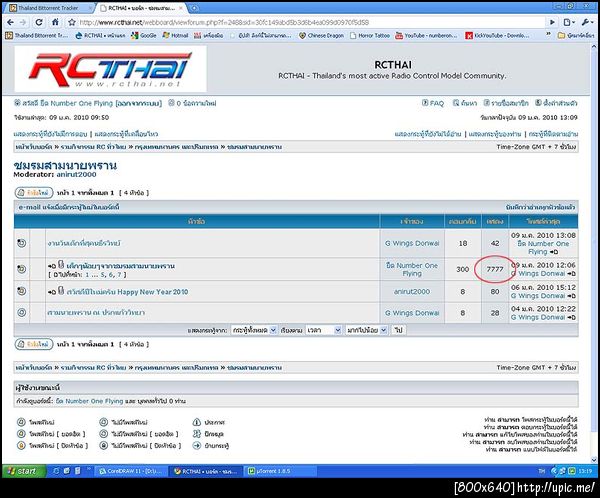Open the KickYouTube bookmark
This screenshot has height=498, width=600.
coord(497,36)
